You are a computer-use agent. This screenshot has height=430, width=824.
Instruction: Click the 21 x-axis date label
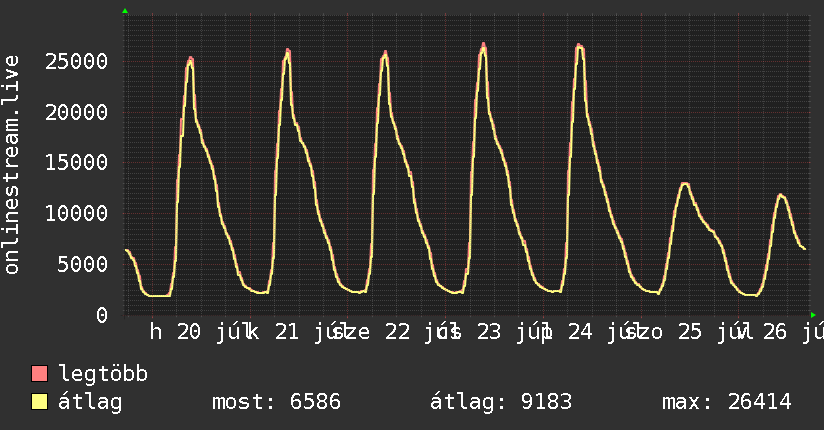(287, 332)
